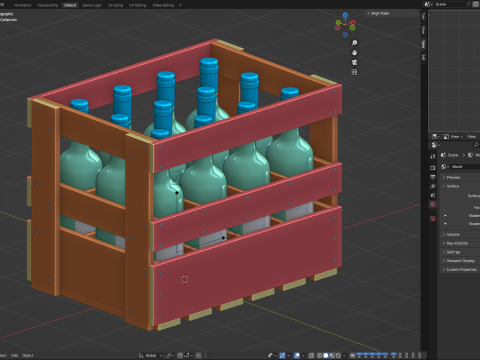Expand the Volume panel

coord(460,235)
